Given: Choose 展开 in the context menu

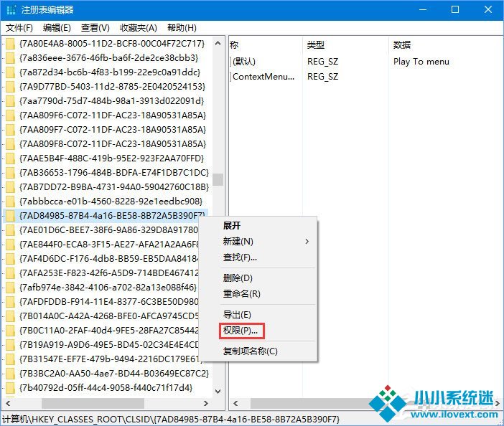Looking at the screenshot, I should point(232,226).
